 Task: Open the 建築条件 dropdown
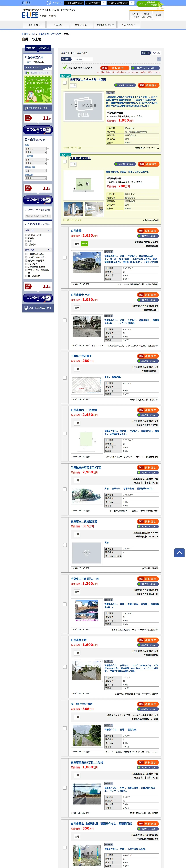(36, 178)
